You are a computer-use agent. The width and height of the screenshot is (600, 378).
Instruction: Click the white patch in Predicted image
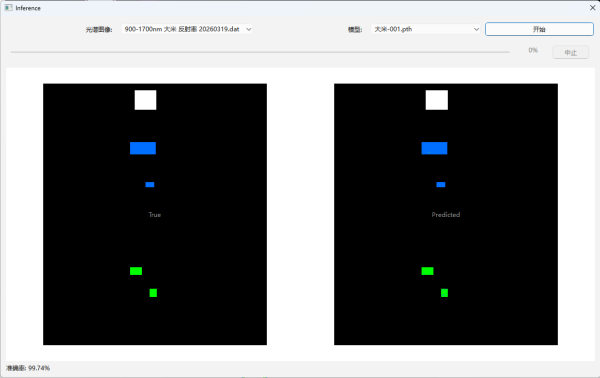[x=437, y=100]
